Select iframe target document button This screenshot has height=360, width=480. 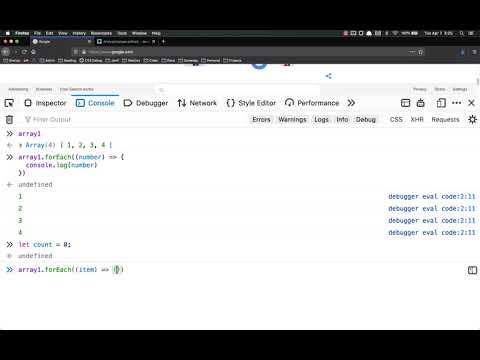point(405,103)
